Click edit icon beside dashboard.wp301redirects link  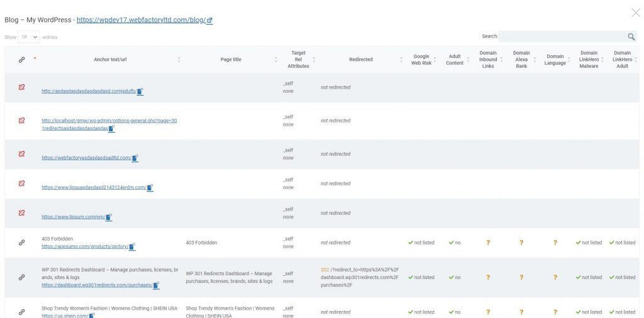[156, 285]
